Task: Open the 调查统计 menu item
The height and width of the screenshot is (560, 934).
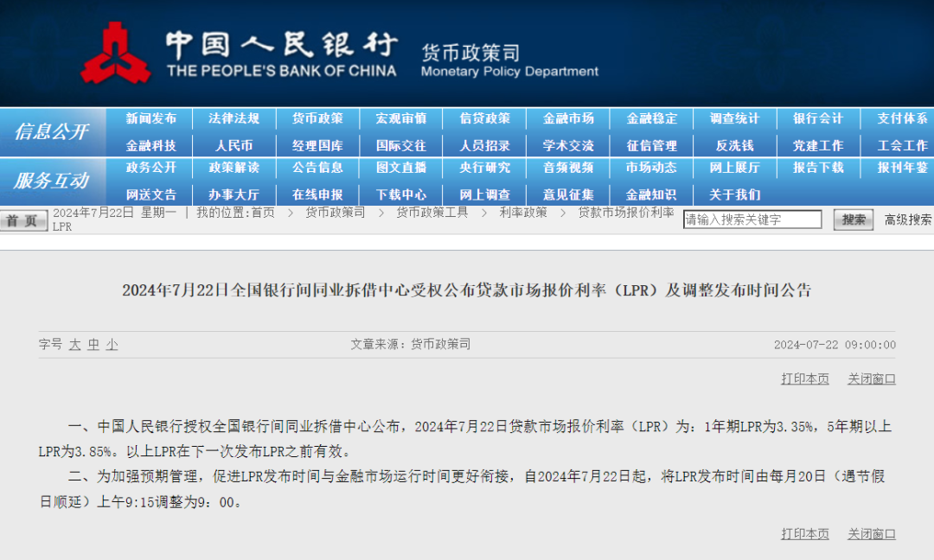Action: (x=734, y=118)
